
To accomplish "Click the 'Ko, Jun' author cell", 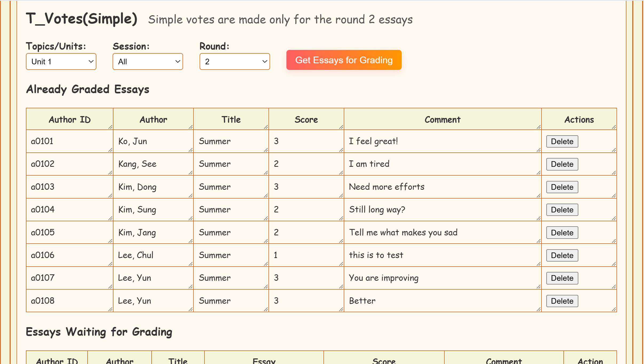I will pos(153,141).
